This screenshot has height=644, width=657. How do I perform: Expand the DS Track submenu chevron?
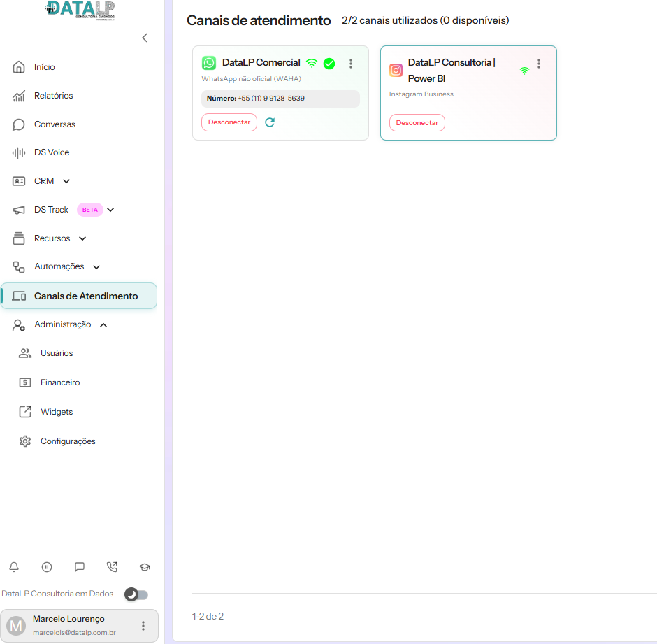pyautogui.click(x=110, y=210)
